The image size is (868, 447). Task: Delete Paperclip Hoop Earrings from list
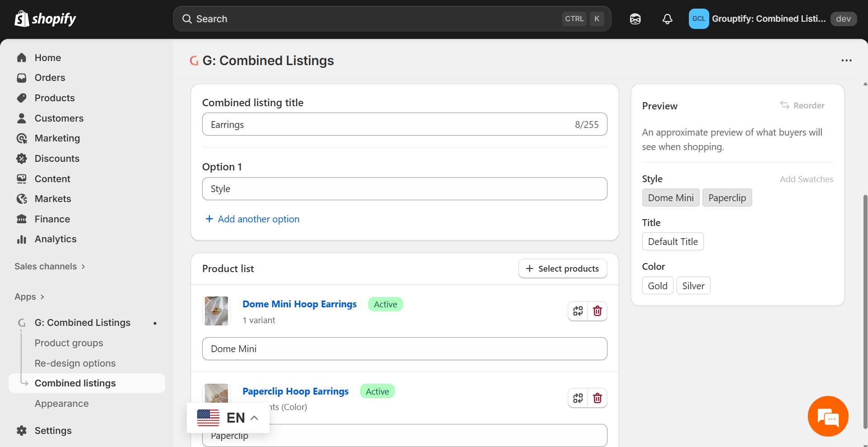(x=597, y=398)
